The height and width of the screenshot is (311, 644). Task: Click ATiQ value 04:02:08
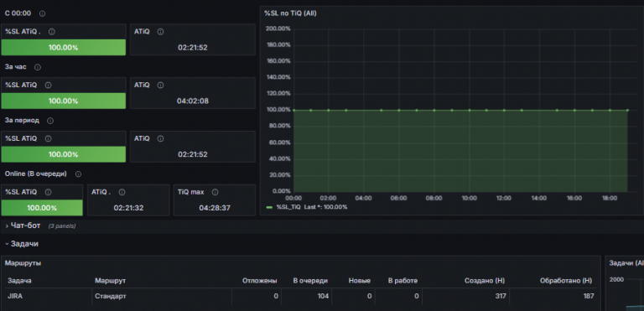click(x=193, y=101)
